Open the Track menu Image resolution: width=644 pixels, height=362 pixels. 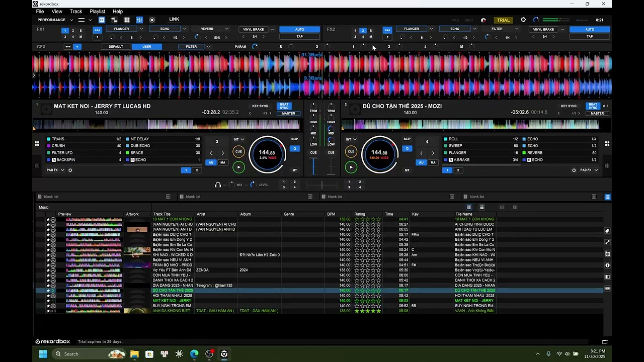(76, 12)
